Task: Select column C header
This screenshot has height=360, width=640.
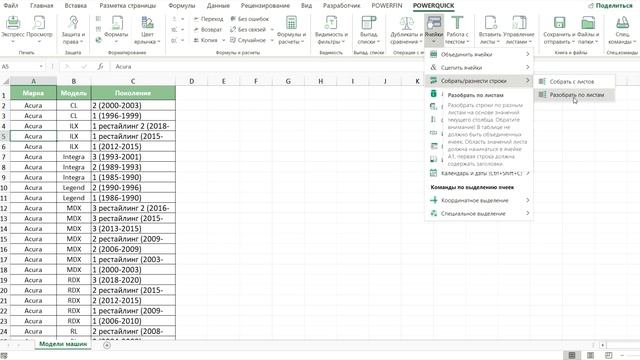Action: pos(133,81)
